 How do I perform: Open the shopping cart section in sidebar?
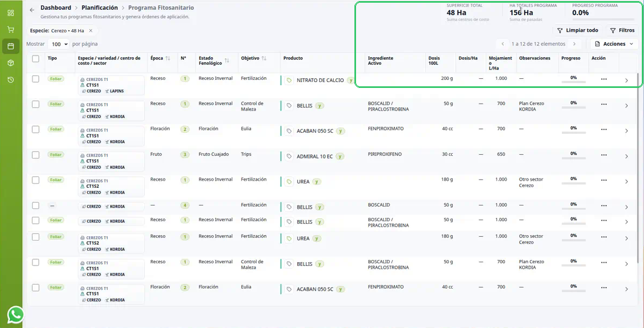tap(11, 30)
